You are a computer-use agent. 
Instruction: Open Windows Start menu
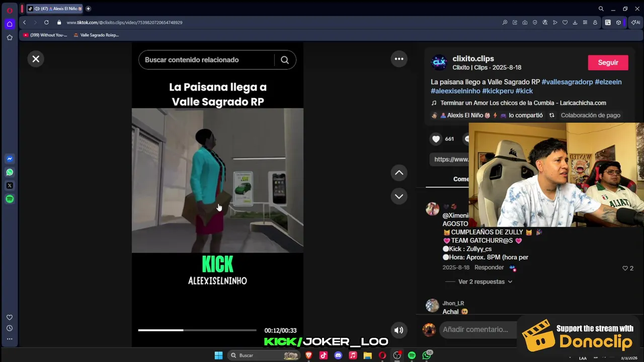tap(218, 355)
